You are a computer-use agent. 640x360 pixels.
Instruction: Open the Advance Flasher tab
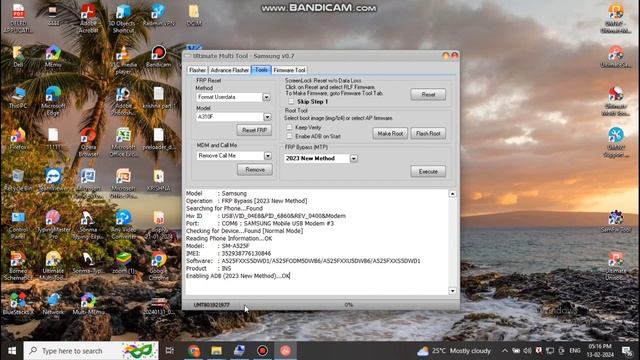click(229, 70)
